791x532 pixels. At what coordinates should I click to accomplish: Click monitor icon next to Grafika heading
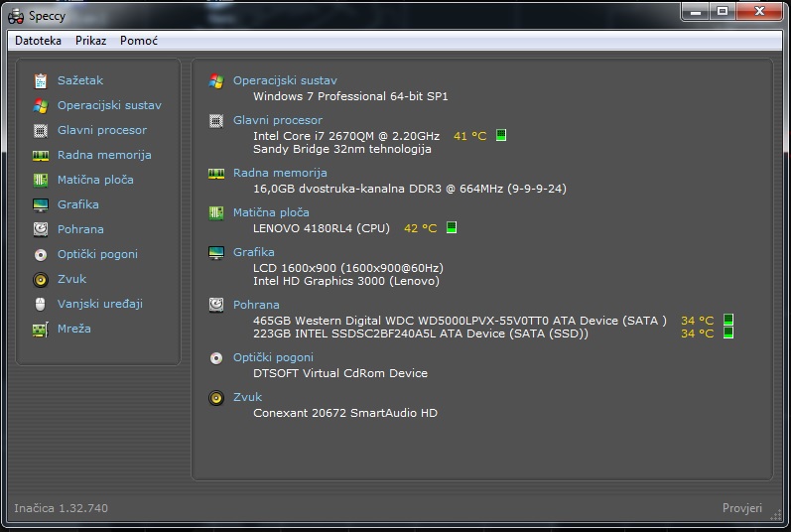tap(216, 253)
